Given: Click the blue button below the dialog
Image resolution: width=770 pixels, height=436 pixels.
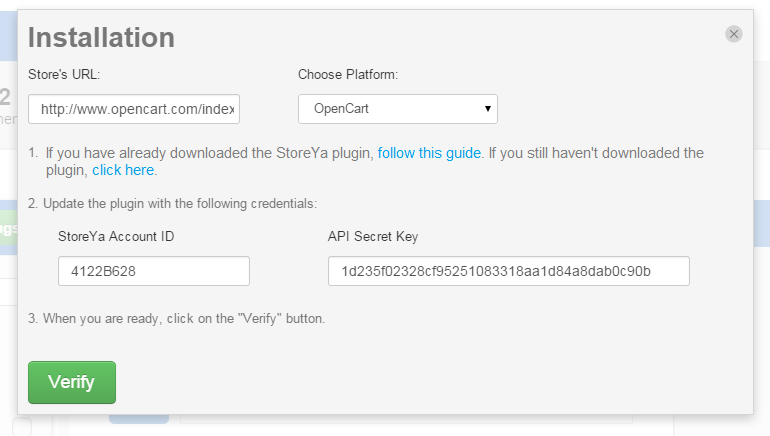Looking at the screenshot, I should pos(138,419).
